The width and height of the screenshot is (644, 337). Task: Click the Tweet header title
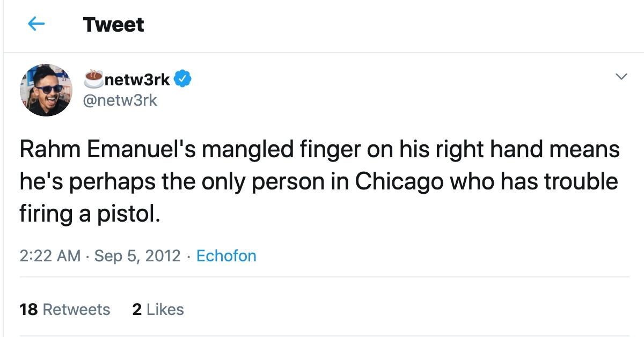tap(113, 24)
